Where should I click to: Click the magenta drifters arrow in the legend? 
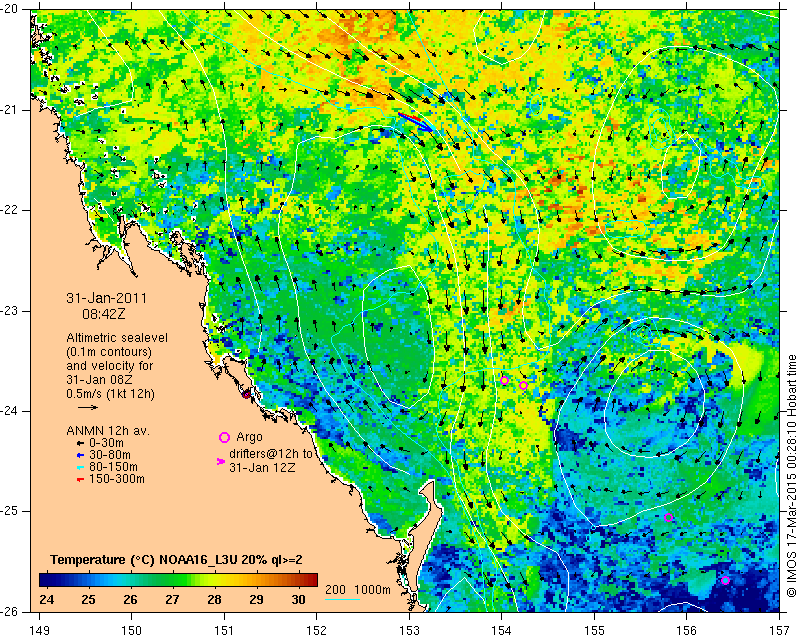(221, 461)
